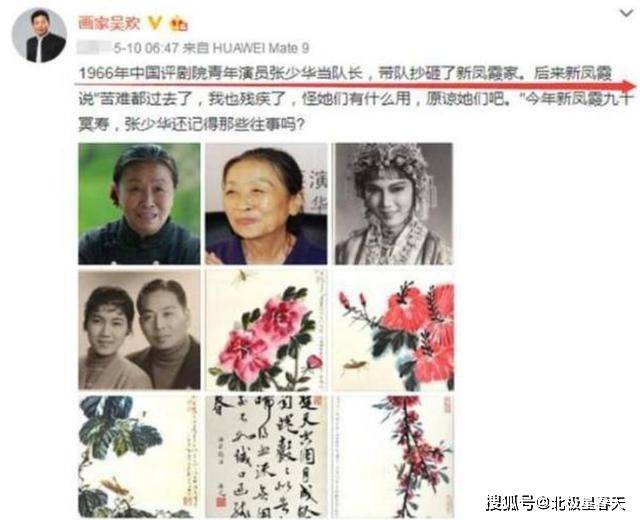This screenshot has height=520, width=640.
Task: Open the blue leaves and insect painting
Action: tap(139, 456)
